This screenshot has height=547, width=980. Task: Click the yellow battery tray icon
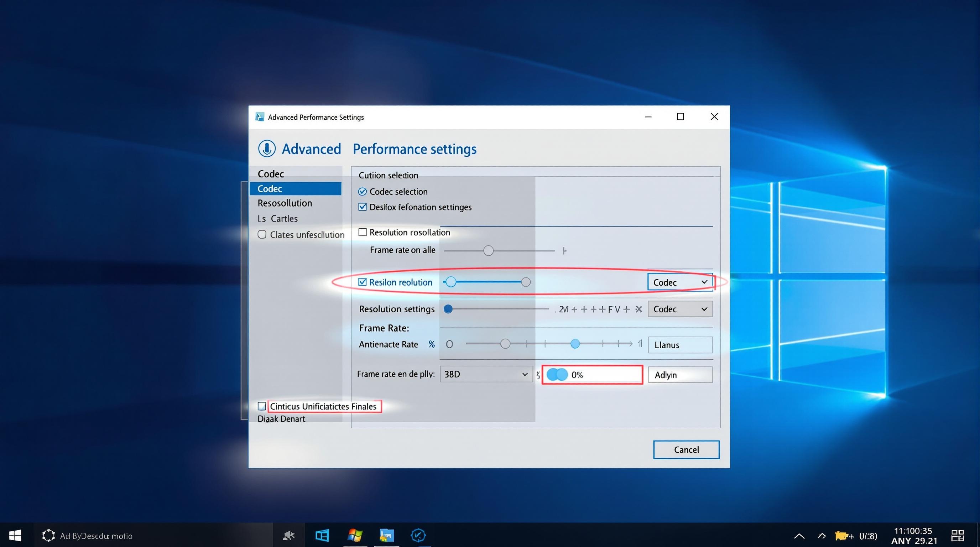[x=843, y=536]
